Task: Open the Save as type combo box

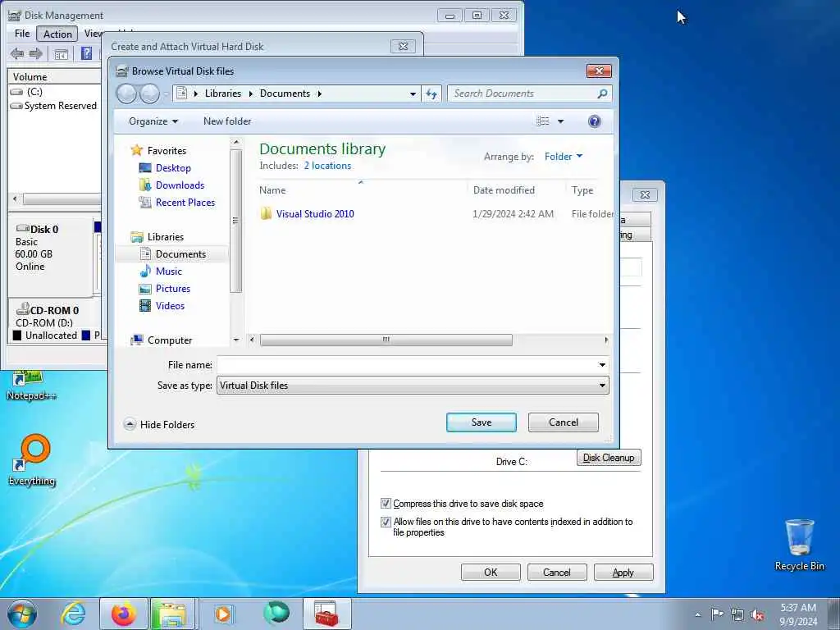Action: [x=413, y=386]
